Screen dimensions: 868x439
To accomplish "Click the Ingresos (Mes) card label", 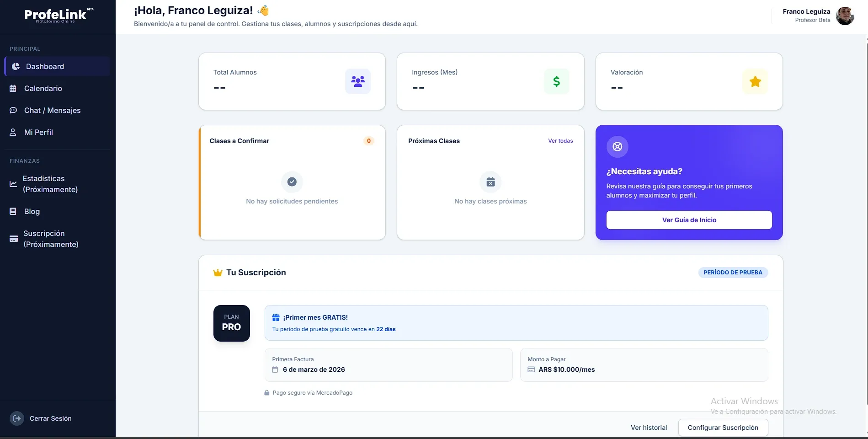I will click(435, 72).
